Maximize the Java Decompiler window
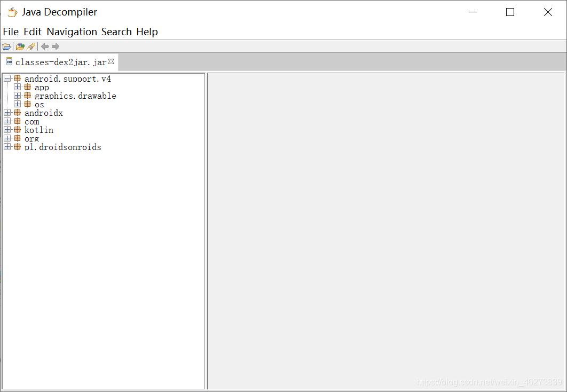Screen dimensions: 567x392 click(510, 12)
